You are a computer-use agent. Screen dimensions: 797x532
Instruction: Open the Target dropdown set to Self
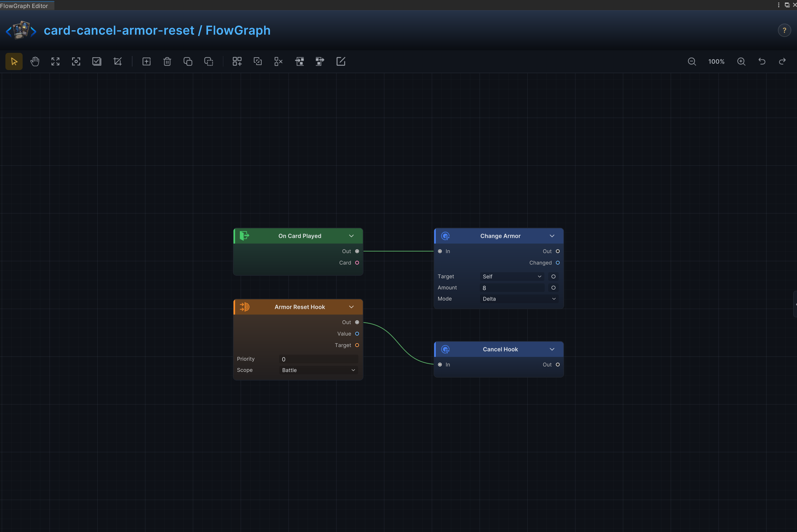(512, 277)
